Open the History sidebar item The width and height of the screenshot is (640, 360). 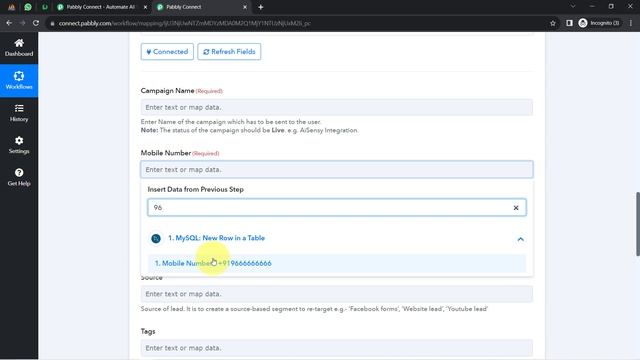click(x=19, y=113)
